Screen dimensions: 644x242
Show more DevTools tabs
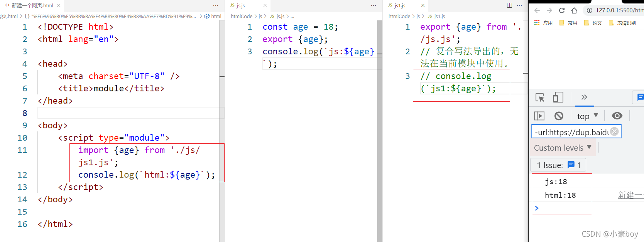[x=584, y=97]
